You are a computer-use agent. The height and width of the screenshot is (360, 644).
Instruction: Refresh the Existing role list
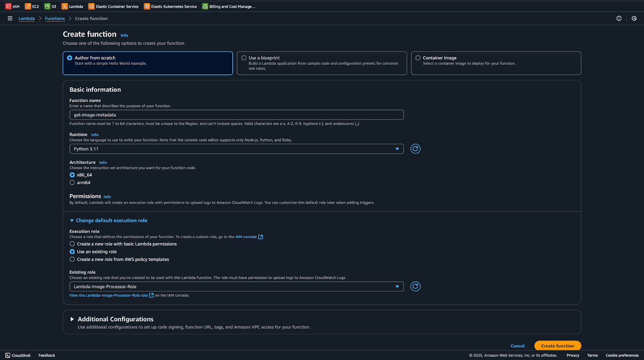tap(415, 286)
